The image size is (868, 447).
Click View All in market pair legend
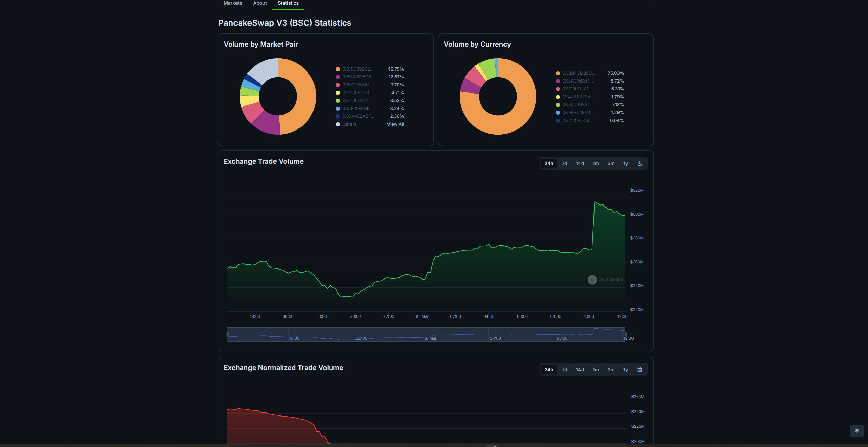[x=395, y=124]
